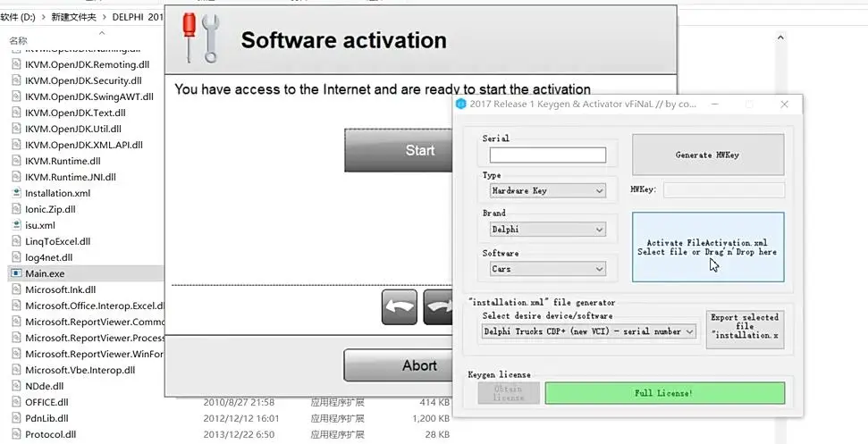
Task: Click the green Full License button
Action: [664, 393]
